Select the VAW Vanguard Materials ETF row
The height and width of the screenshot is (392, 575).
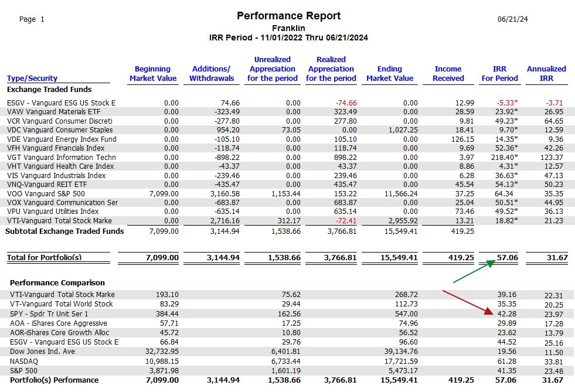pyautogui.click(x=287, y=112)
